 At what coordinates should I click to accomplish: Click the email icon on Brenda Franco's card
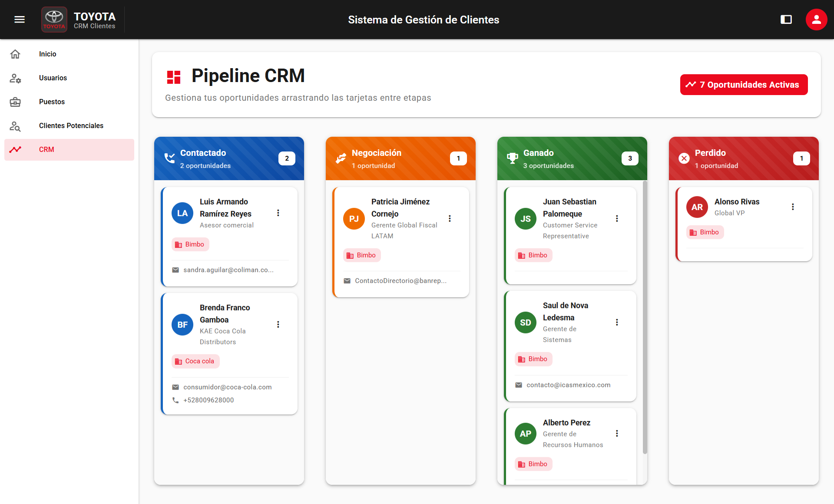tap(175, 387)
